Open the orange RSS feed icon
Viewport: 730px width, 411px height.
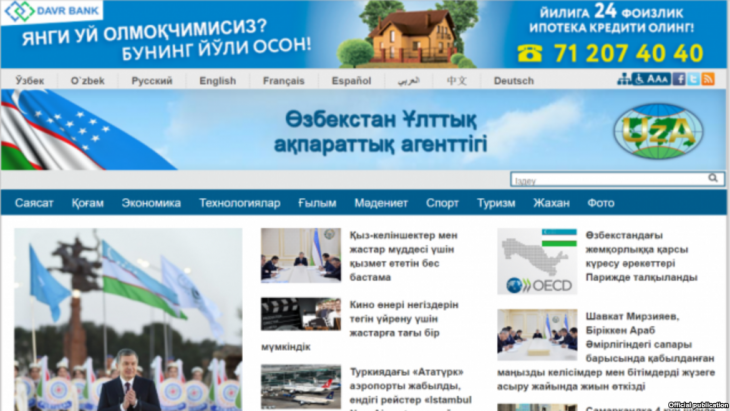click(x=708, y=79)
